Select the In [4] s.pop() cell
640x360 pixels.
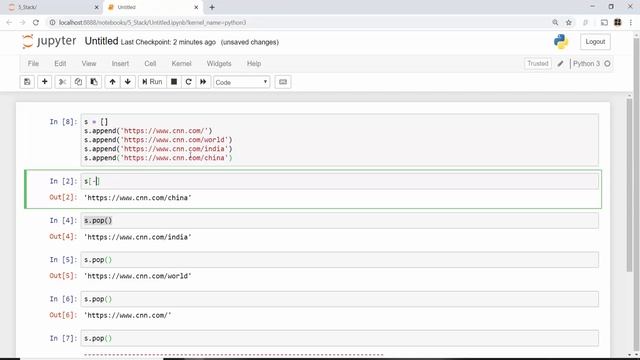pyautogui.click(x=340, y=220)
